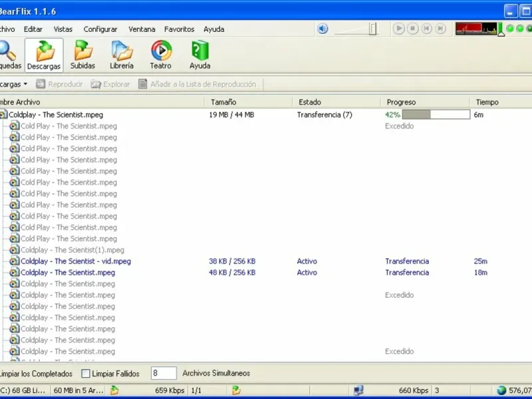Click the 25m time remaining value
The width and height of the screenshot is (532, 399).
(x=480, y=261)
